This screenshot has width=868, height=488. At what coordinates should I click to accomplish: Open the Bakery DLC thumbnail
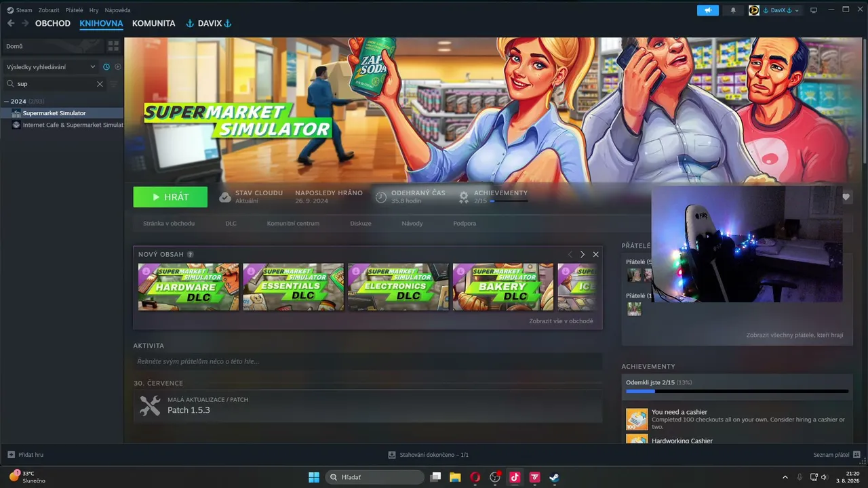coord(503,287)
